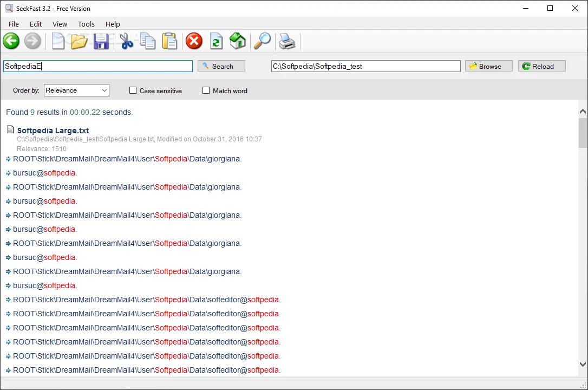The width and height of the screenshot is (588, 390).
Task: Open the File menu
Action: [14, 24]
